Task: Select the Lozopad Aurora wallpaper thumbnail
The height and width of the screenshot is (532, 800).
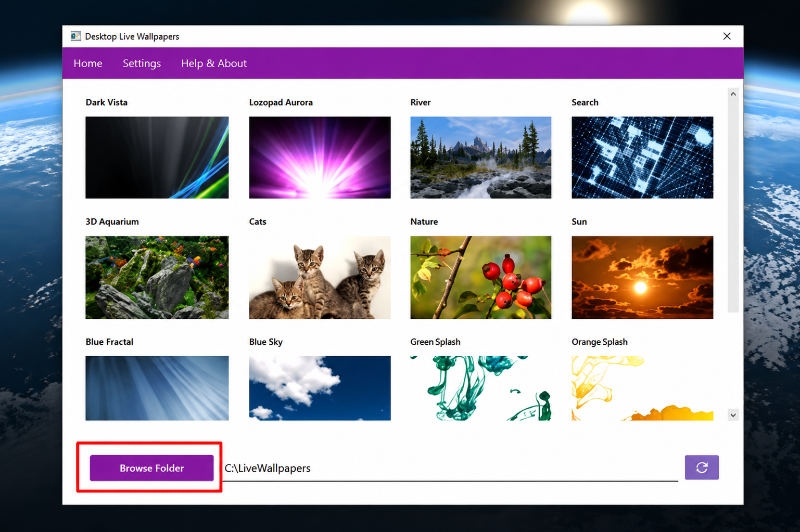Action: 320,158
